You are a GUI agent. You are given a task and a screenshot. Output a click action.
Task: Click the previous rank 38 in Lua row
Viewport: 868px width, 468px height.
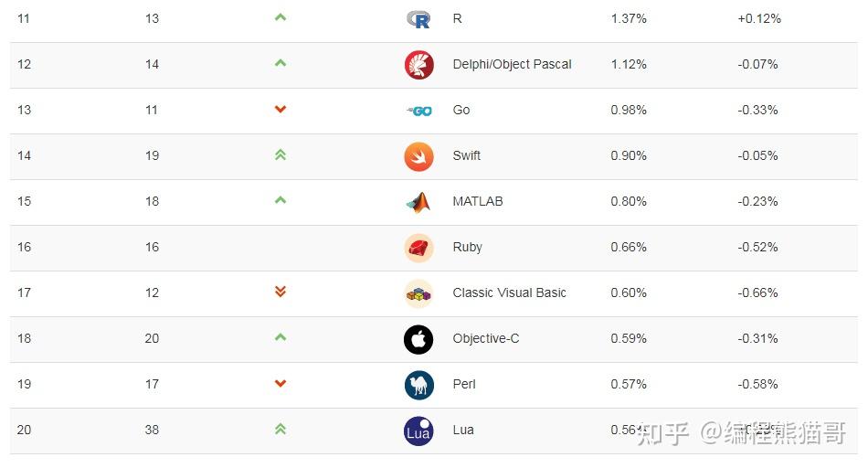click(x=152, y=431)
